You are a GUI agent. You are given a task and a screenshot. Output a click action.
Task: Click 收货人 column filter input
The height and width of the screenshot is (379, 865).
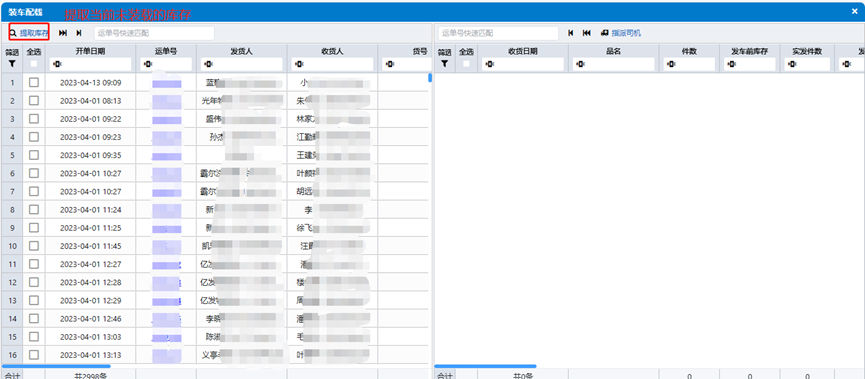333,64
